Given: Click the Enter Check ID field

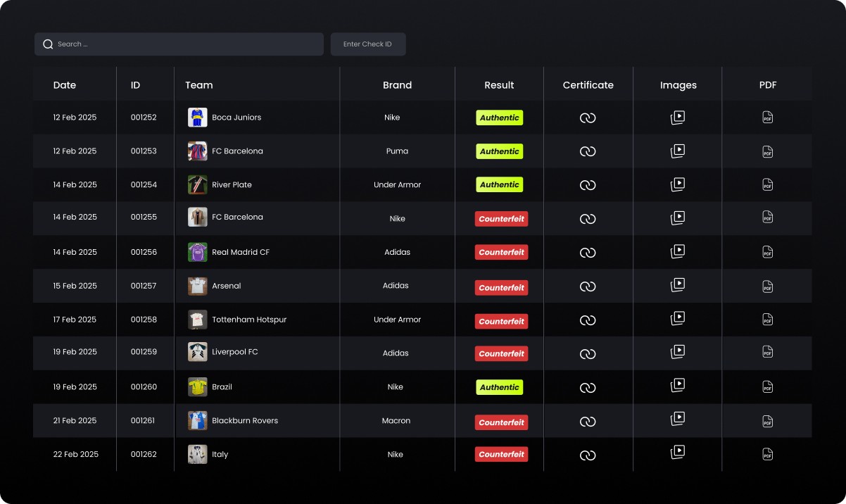Looking at the screenshot, I should 368,44.
